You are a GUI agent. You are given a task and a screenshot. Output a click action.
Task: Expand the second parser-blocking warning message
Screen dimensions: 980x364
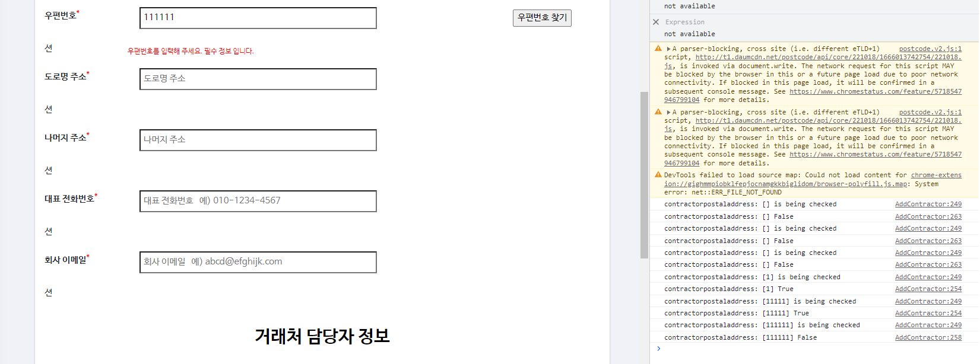coord(668,113)
